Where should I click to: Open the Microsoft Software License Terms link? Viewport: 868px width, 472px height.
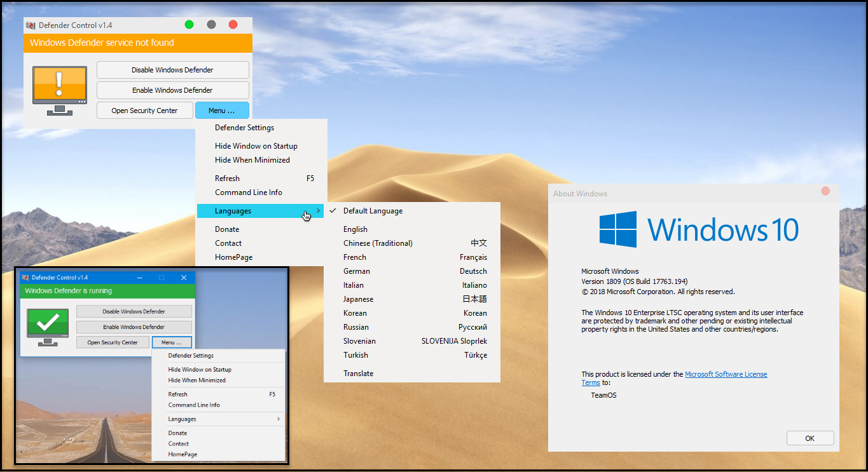(726, 375)
